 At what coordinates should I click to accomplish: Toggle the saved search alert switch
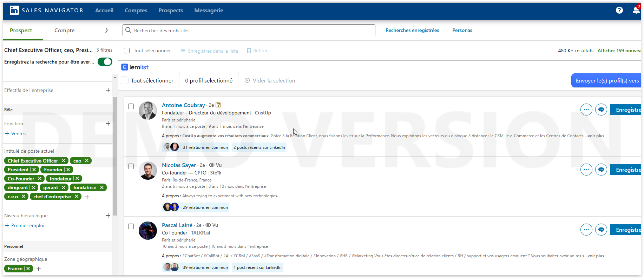(x=105, y=62)
